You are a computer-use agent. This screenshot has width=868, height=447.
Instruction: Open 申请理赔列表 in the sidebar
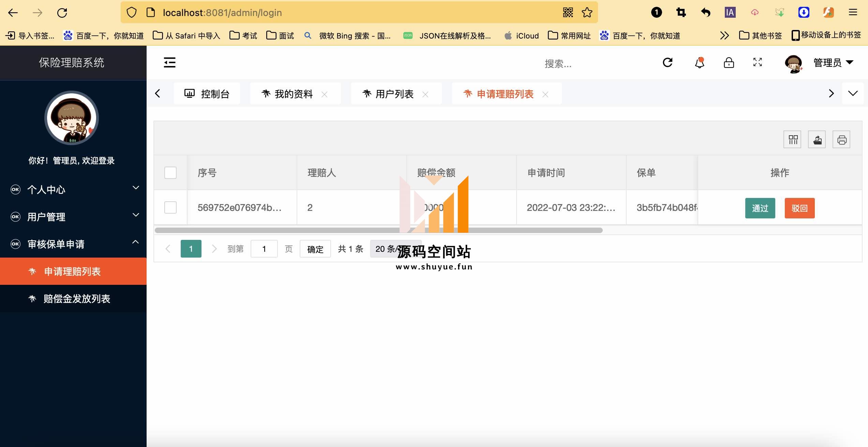pos(73,271)
